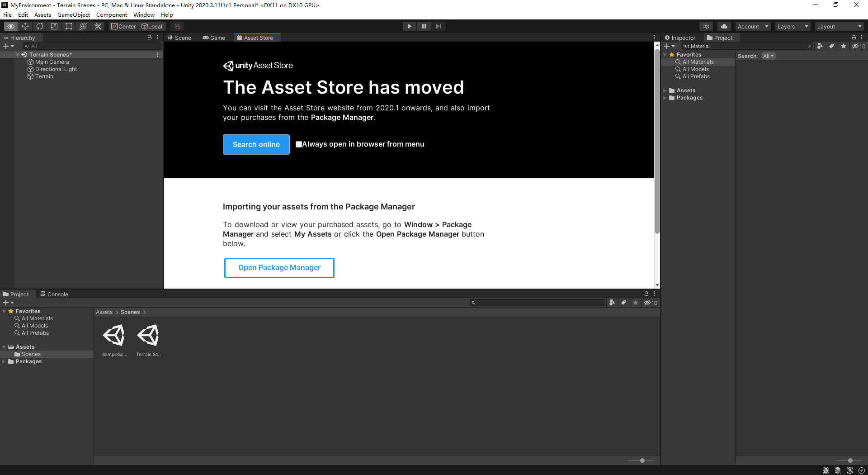Screen dimensions: 868x475
Task: Open the Available Custom Editor Tools menu
Action: (x=98, y=26)
